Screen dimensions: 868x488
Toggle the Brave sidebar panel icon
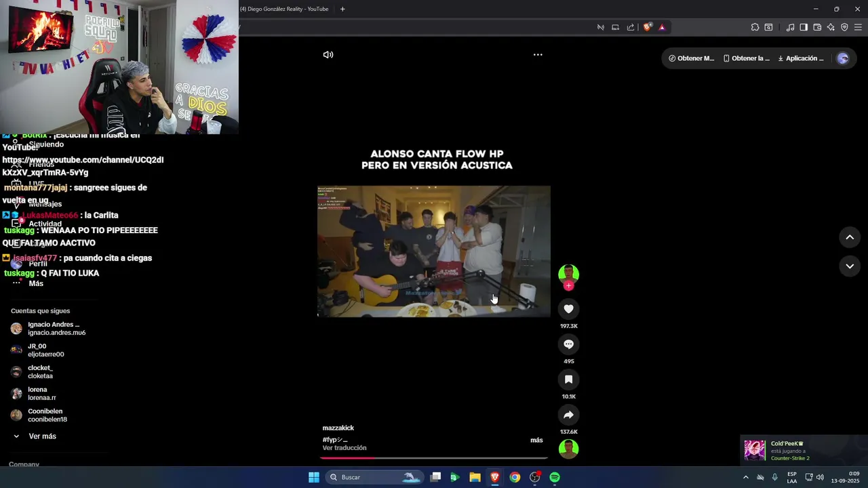click(804, 27)
